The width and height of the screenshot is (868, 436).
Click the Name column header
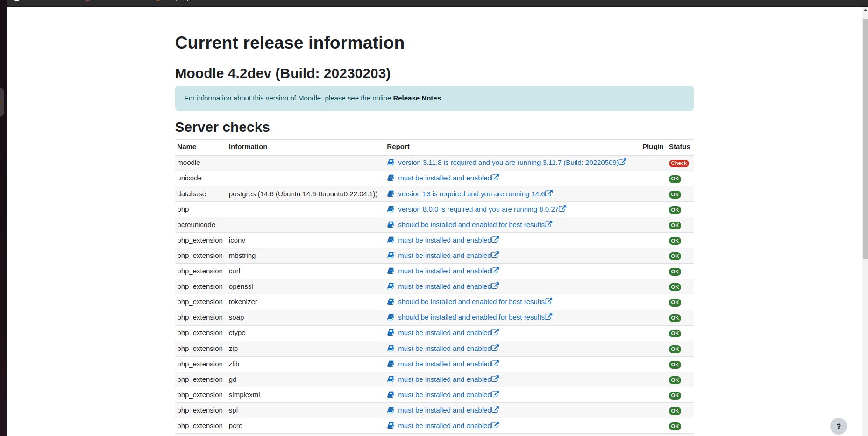pyautogui.click(x=186, y=147)
